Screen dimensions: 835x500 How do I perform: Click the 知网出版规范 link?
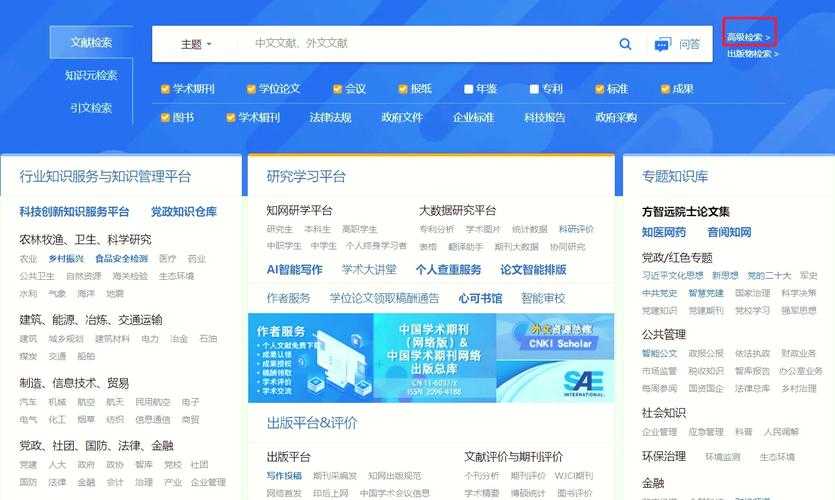(395, 476)
